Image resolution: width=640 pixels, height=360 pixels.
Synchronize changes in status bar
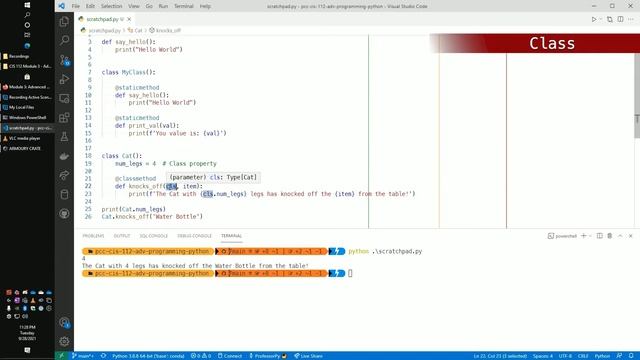pyautogui.click(x=104, y=356)
